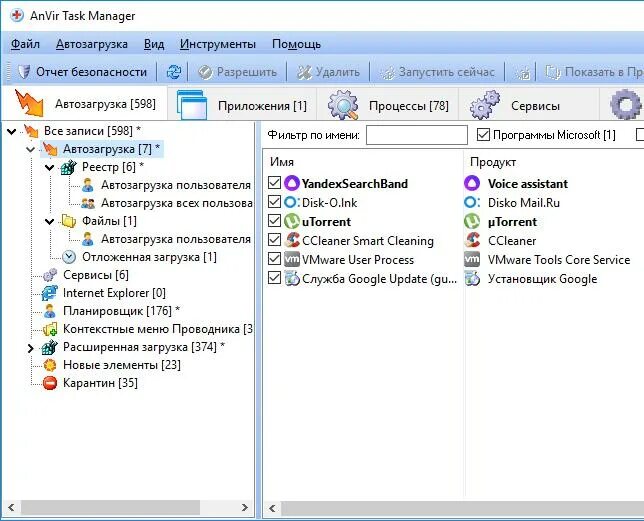Screen dimensions: 644x521
Task: Click the Удалить toolbar button
Action: (x=329, y=72)
